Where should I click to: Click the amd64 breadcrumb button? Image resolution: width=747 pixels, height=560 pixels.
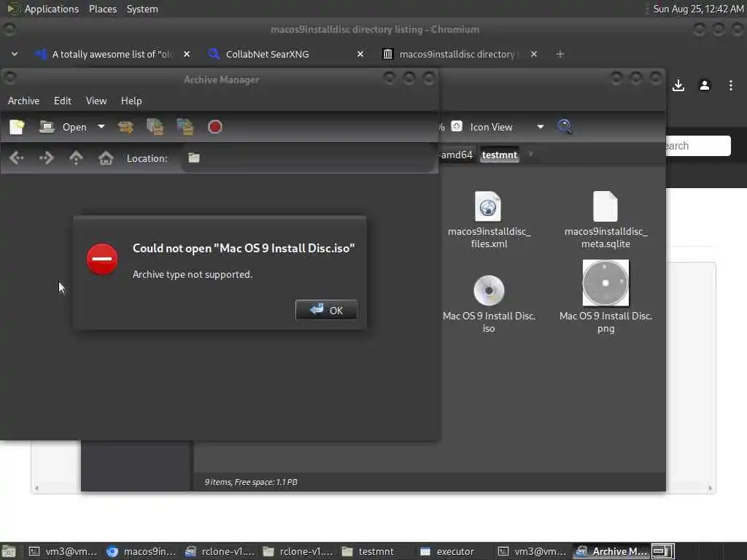point(457,155)
